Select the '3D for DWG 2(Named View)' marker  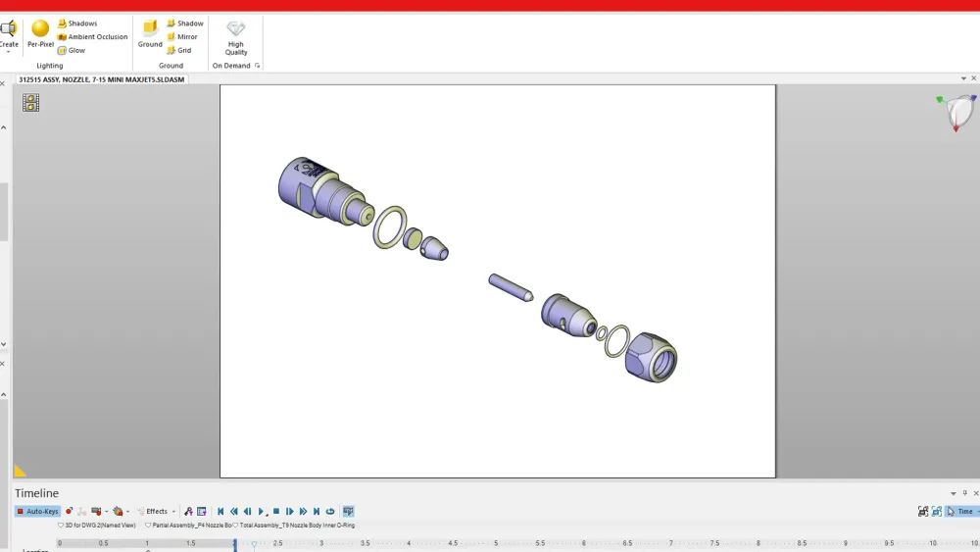[97, 526]
